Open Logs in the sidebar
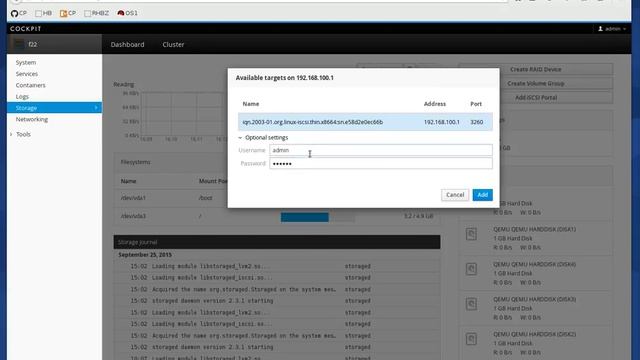The width and height of the screenshot is (640, 360). click(x=22, y=97)
